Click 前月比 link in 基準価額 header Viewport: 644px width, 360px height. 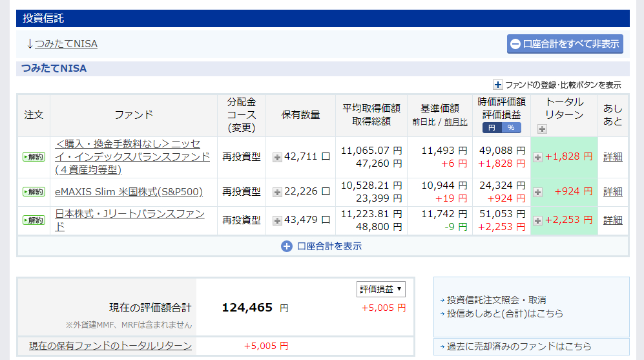pyautogui.click(x=455, y=122)
